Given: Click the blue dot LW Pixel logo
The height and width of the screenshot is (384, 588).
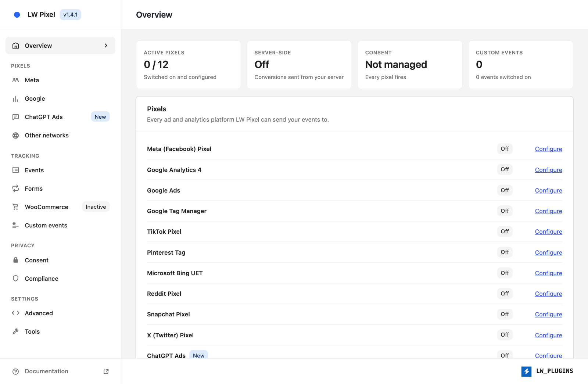Looking at the screenshot, I should tap(17, 15).
